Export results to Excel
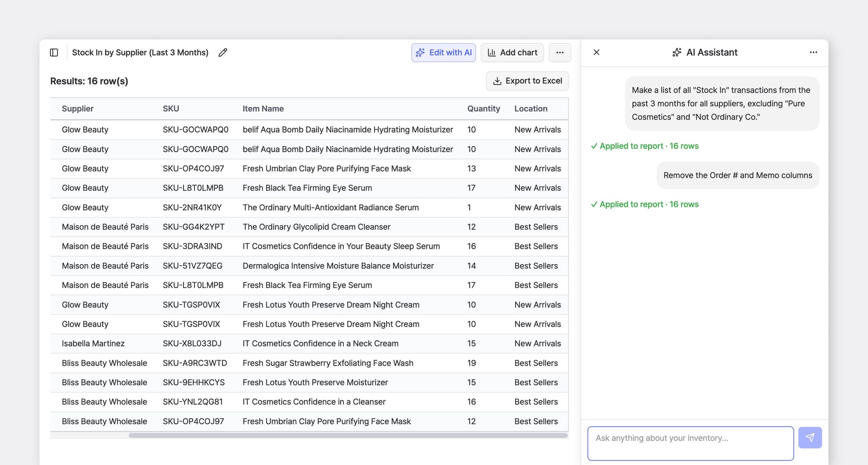 pyautogui.click(x=527, y=81)
